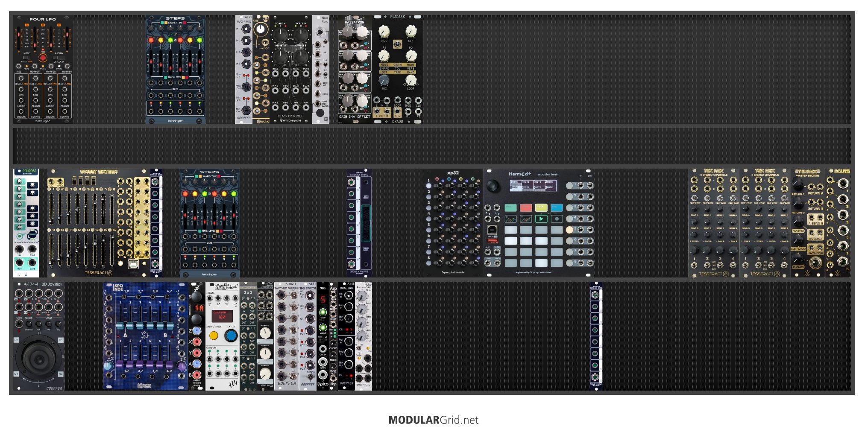
Task: Click the large black button on Nano Rand
Action: [320, 113]
